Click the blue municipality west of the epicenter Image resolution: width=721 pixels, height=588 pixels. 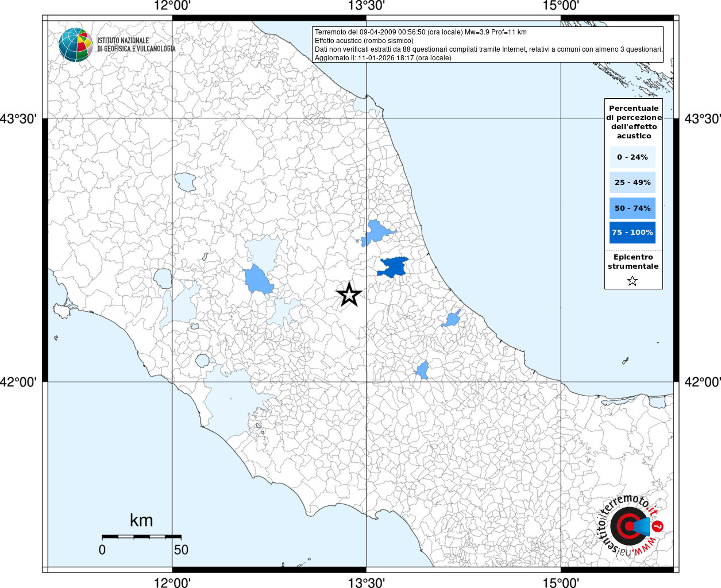(x=257, y=280)
